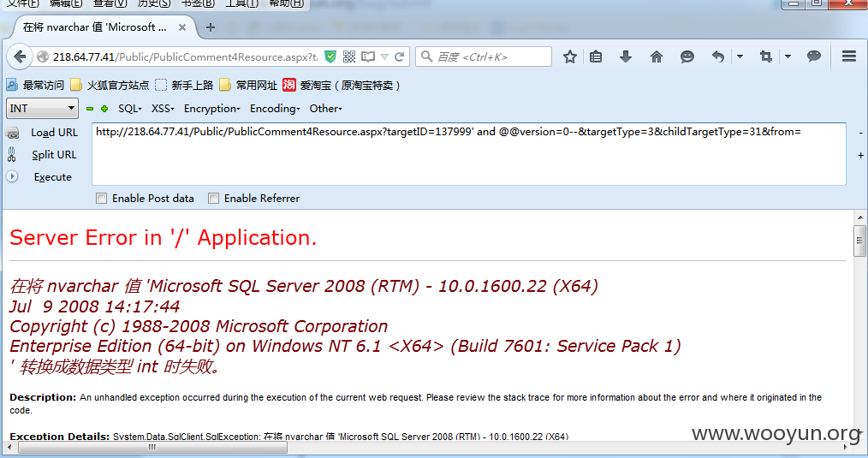Enable Post data checkbox
This screenshot has width=868, height=458.
pos(101,199)
